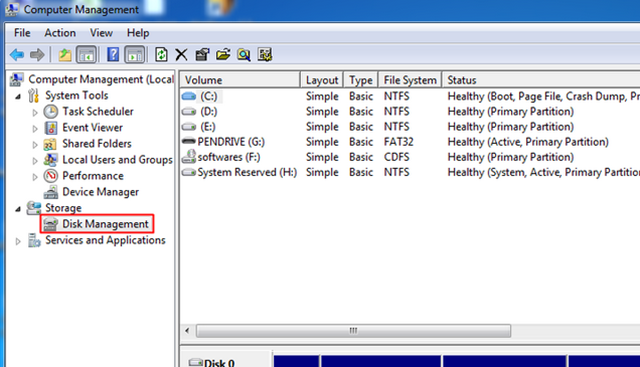The width and height of the screenshot is (640, 367).
Task: Click the horizontal scrollbar thumb in volume list
Action: 353,331
